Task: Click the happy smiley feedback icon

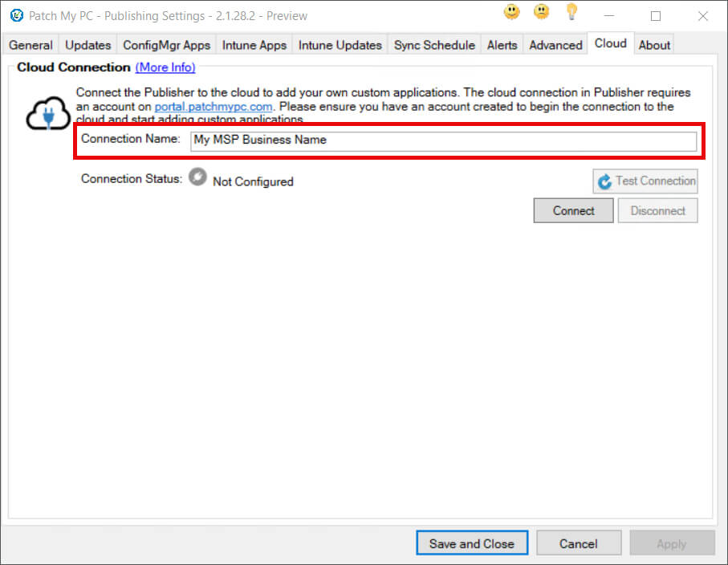Action: pyautogui.click(x=511, y=12)
